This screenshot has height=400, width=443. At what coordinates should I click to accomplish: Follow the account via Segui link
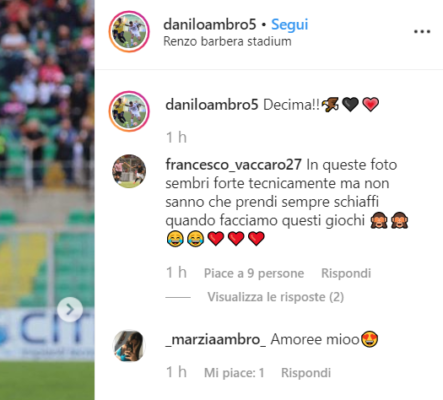click(289, 24)
